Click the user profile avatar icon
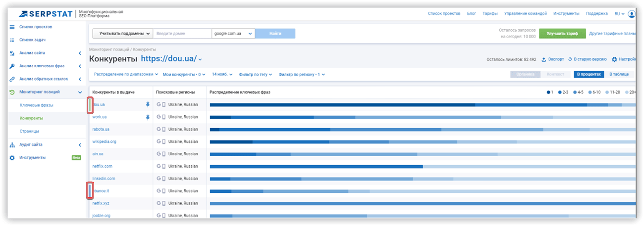 tap(631, 14)
